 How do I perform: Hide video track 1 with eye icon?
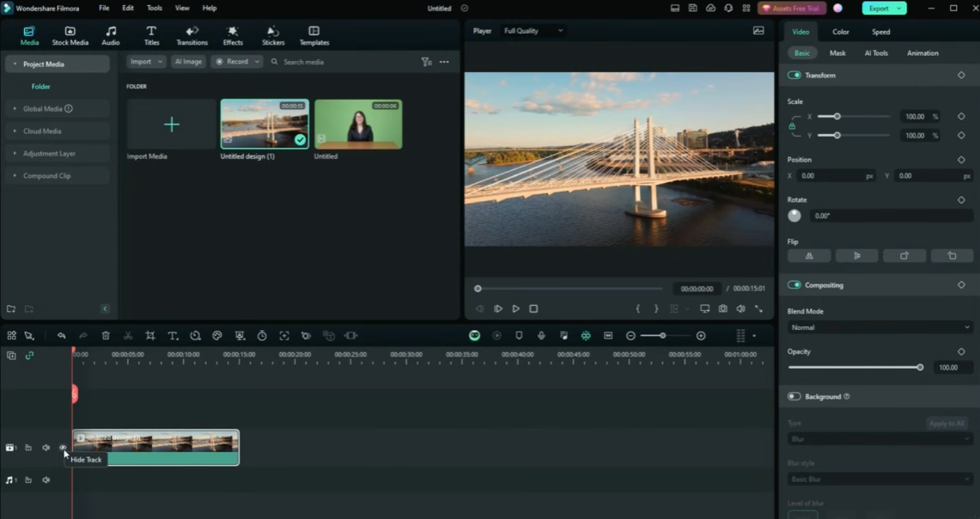point(63,448)
